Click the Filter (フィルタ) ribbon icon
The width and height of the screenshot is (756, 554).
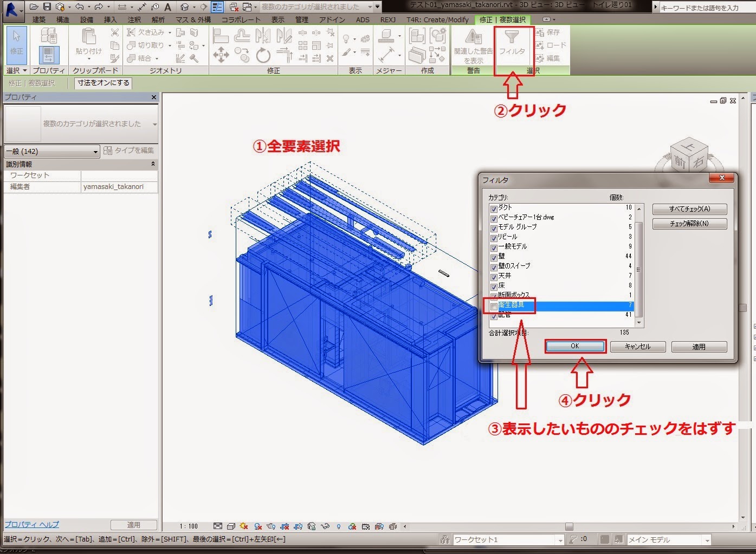pyautogui.click(x=512, y=43)
